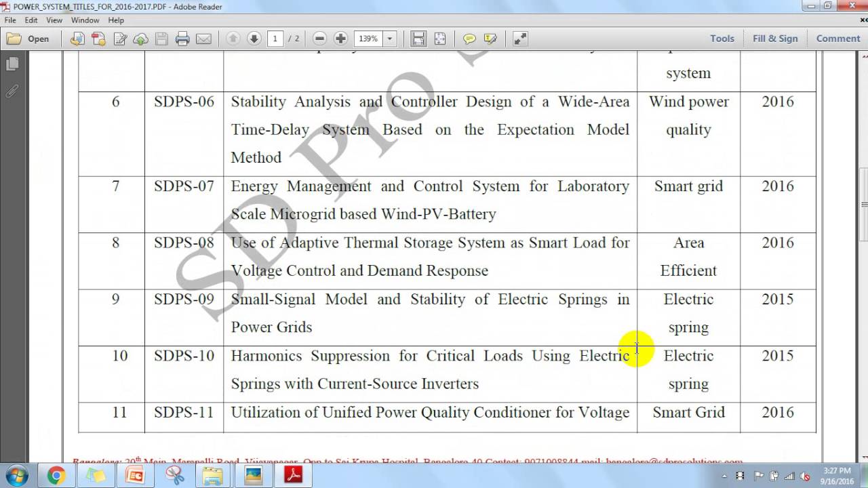Select fit one full page icon
This screenshot has width=868, height=488.
[439, 39]
